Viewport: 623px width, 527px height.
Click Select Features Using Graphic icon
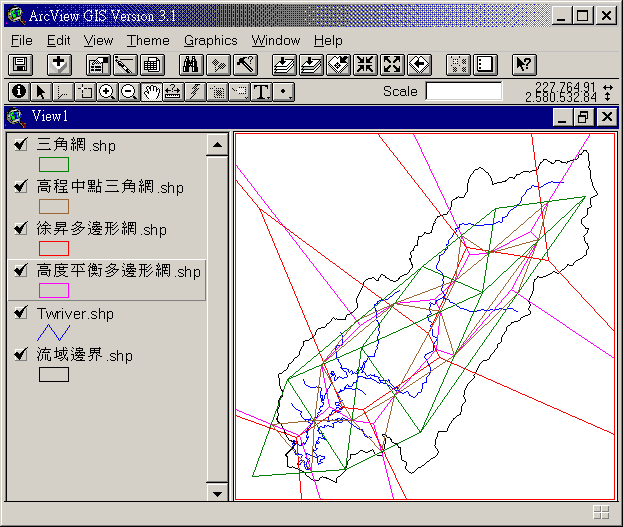click(x=458, y=65)
